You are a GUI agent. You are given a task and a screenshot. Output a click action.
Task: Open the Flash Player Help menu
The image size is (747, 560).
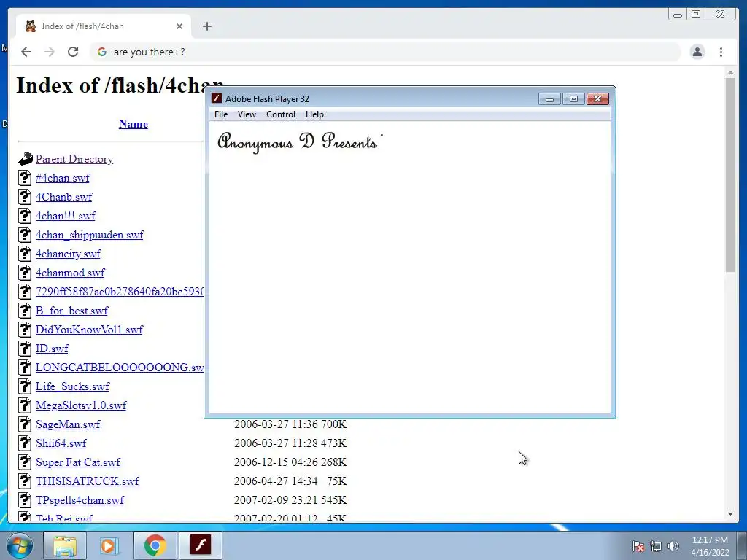coord(314,114)
